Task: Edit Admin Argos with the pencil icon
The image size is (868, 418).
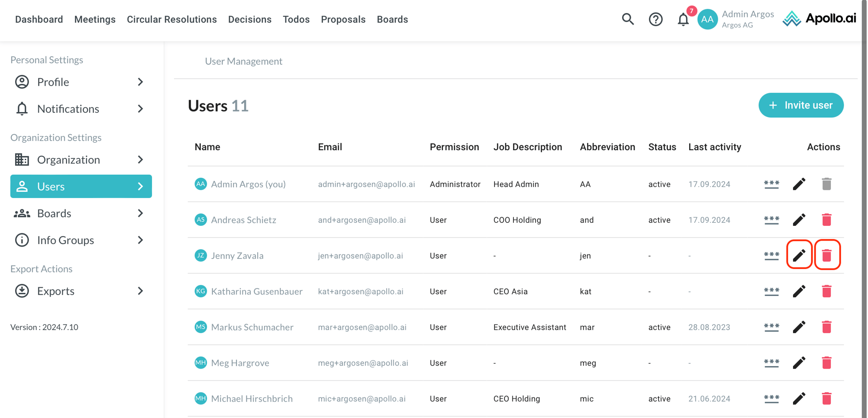Action: [x=799, y=184]
